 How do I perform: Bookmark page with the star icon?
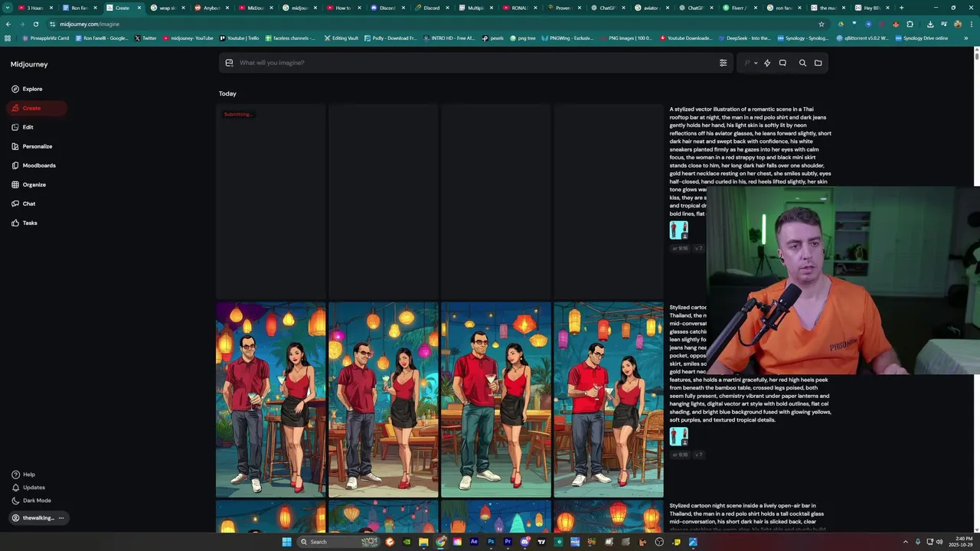click(x=822, y=24)
